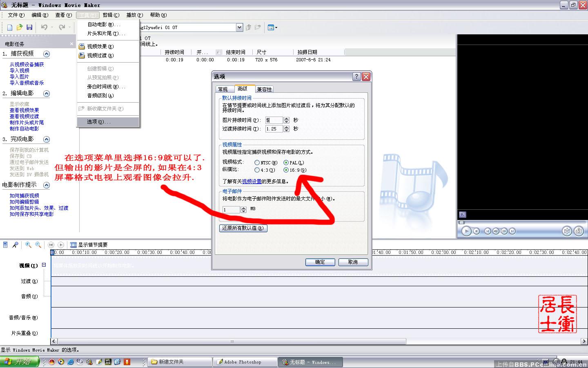
Task: Click the Split Clip icon
Action: click(567, 231)
